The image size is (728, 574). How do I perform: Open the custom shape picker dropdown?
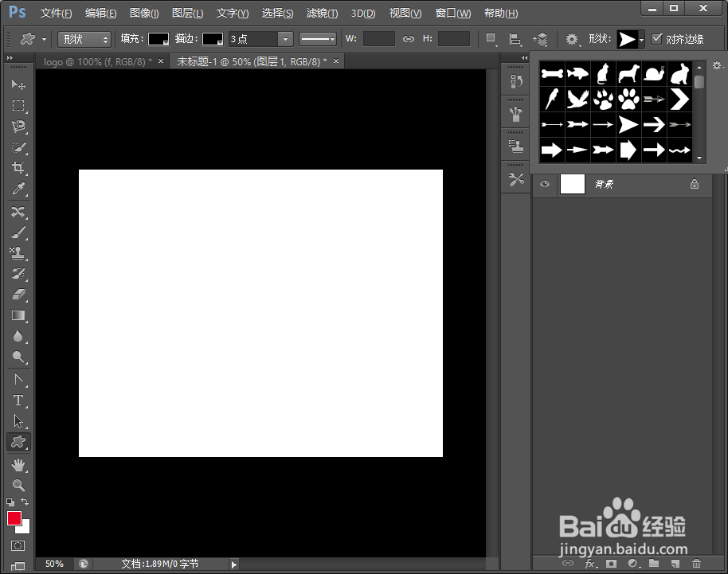point(641,40)
